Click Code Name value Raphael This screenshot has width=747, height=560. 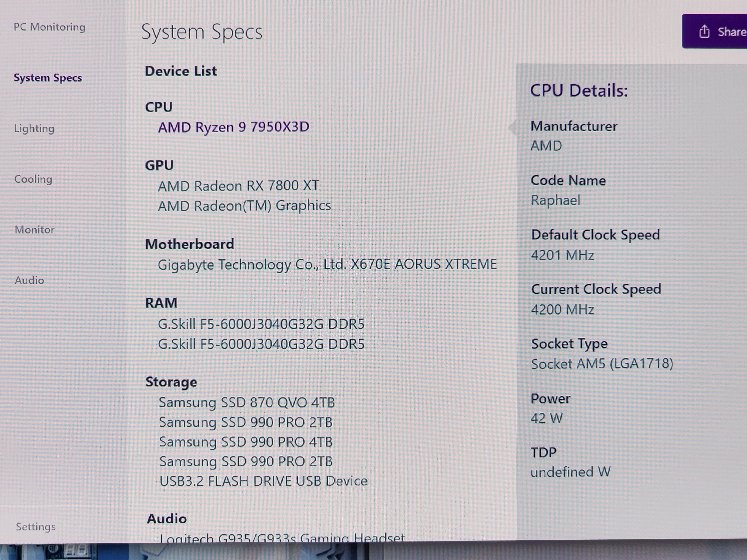coord(556,200)
